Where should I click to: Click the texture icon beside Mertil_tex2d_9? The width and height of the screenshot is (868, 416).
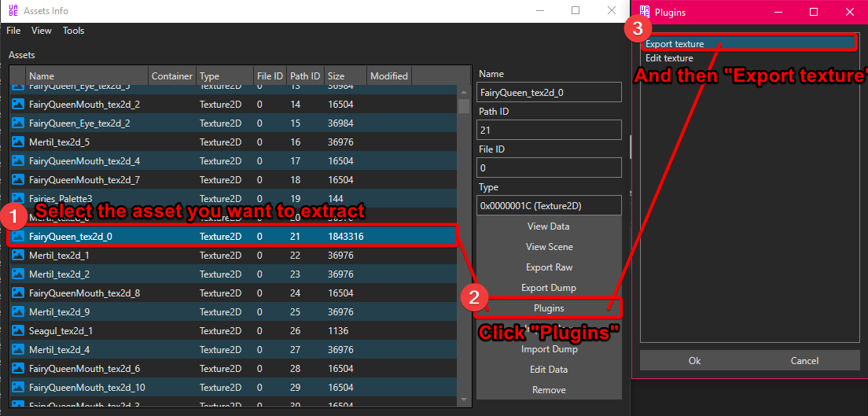coord(18,312)
